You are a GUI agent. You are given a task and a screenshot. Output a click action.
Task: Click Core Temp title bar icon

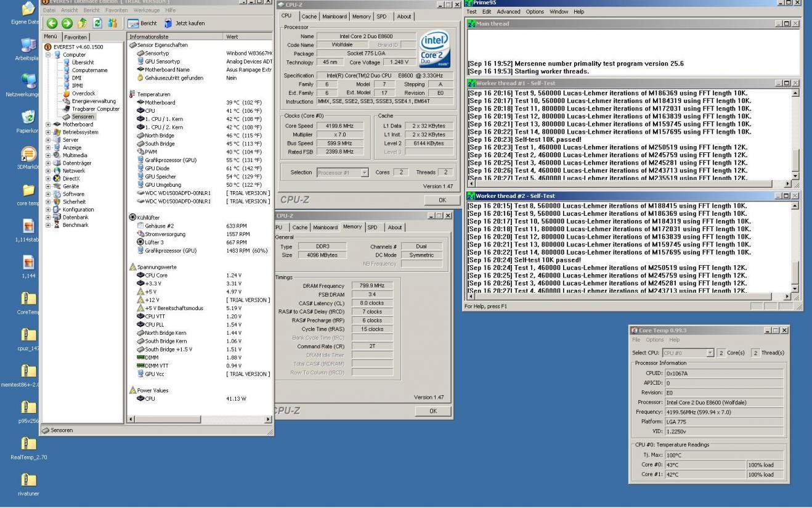(x=635, y=330)
